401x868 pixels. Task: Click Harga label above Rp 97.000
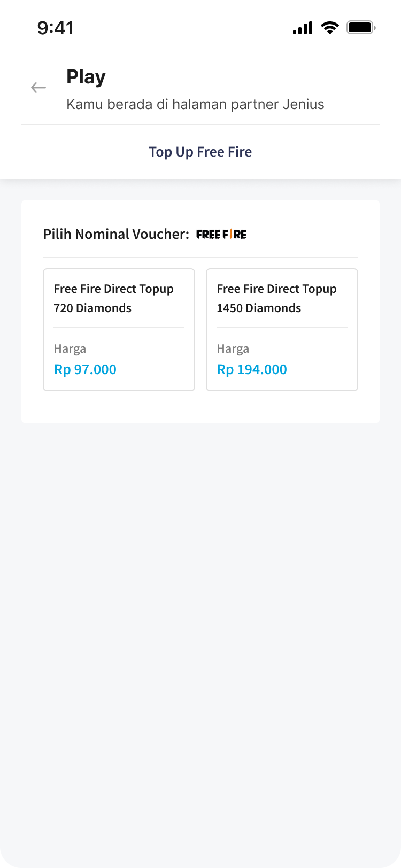[x=70, y=349]
